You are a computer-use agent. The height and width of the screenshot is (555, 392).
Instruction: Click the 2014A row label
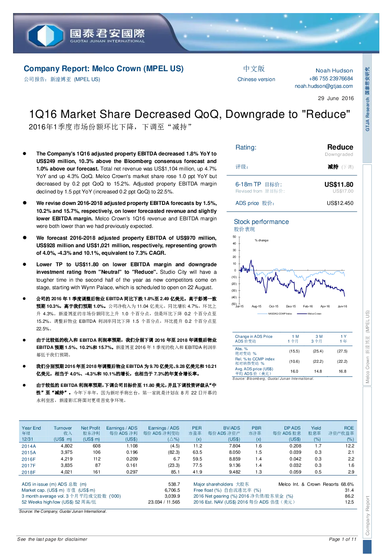coord(29,446)
